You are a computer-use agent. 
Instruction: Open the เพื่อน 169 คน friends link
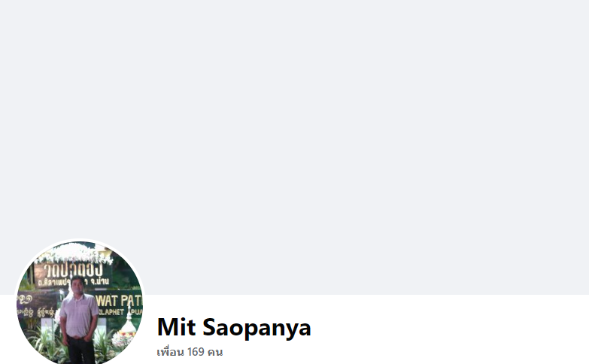click(x=190, y=352)
